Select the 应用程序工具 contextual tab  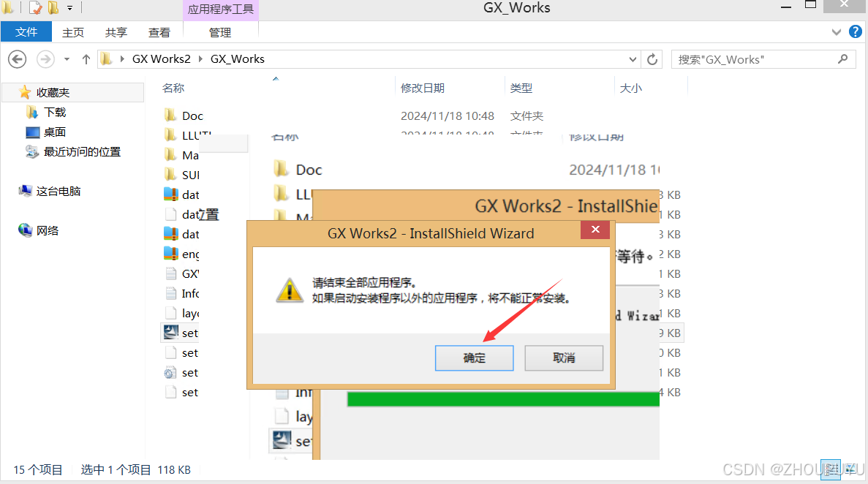(x=220, y=10)
